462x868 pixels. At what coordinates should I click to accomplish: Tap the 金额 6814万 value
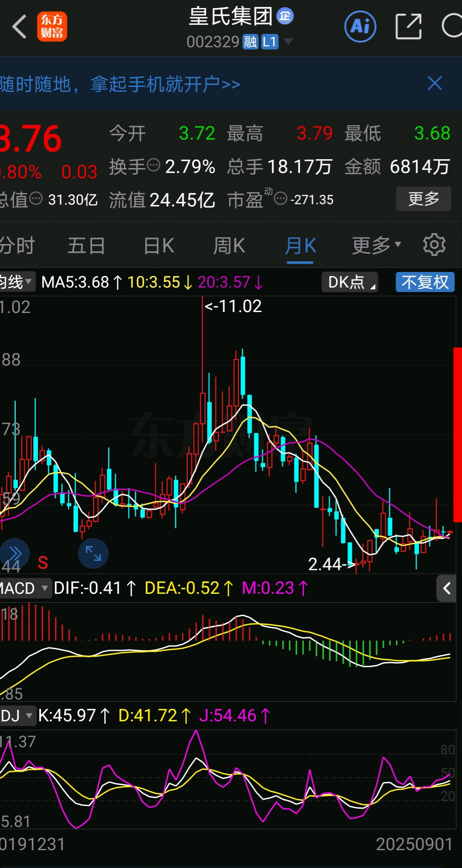[420, 167]
